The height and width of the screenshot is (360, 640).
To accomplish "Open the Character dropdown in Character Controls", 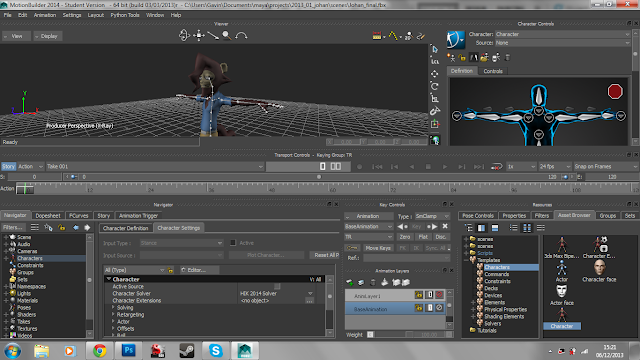I will 563,34.
